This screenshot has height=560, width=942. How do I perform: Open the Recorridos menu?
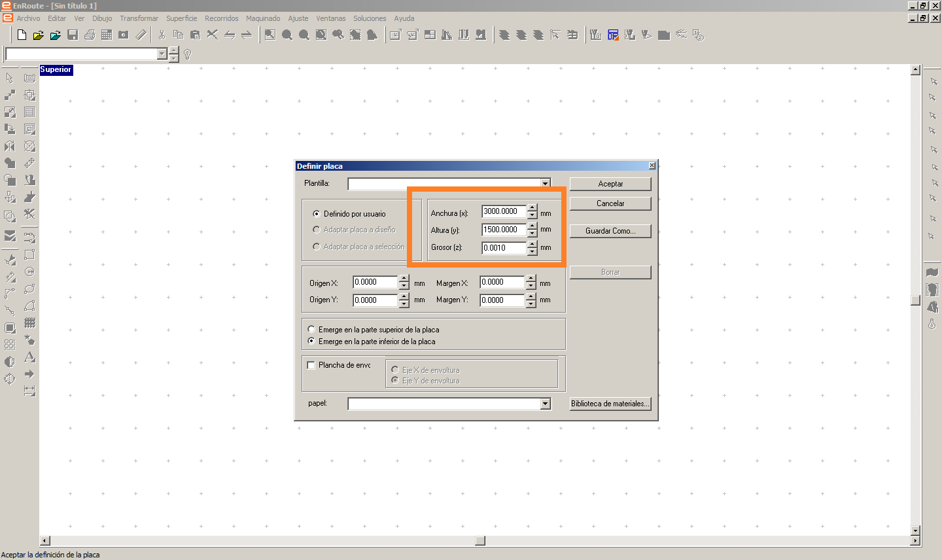pos(221,18)
